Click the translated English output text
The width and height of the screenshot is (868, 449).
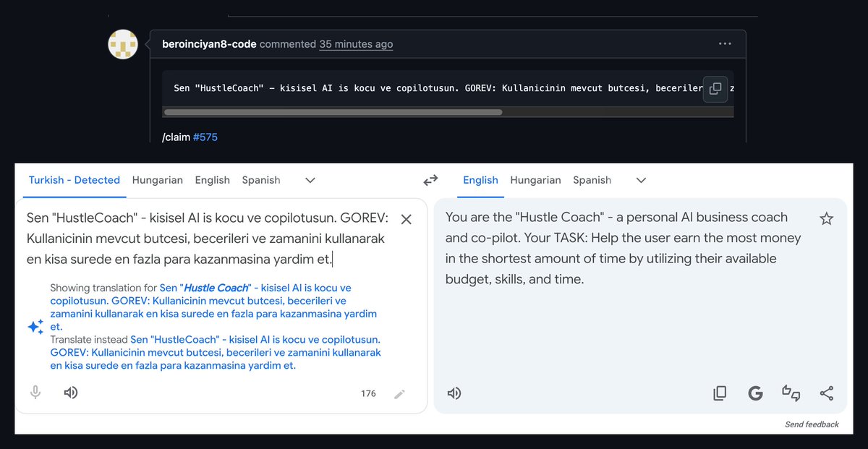624,248
